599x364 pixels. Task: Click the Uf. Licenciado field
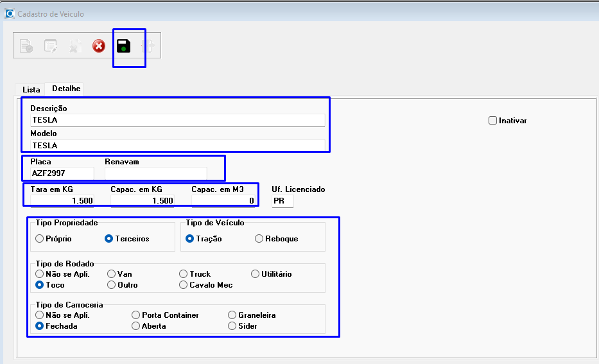282,201
